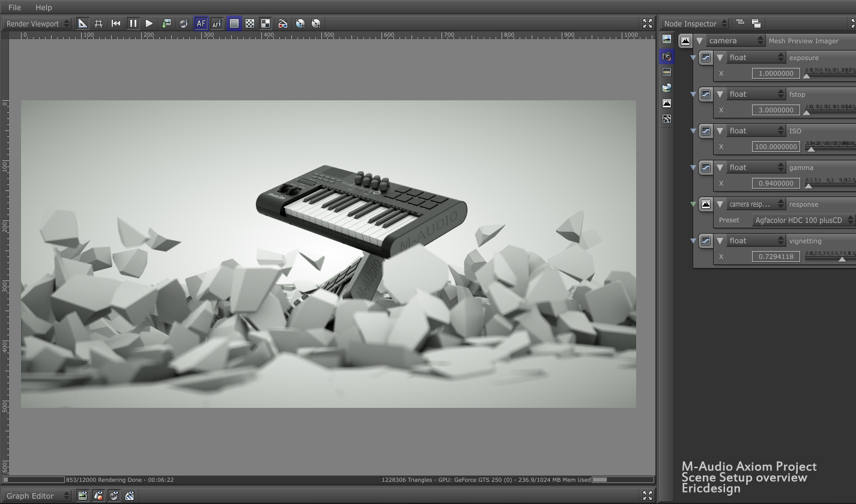Click the ISO value field

coord(776,147)
